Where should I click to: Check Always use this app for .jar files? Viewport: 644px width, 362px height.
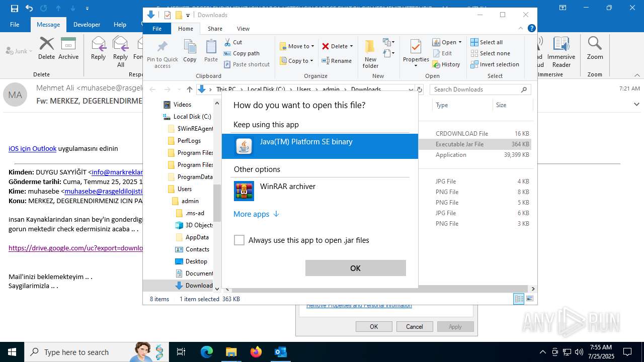239,240
